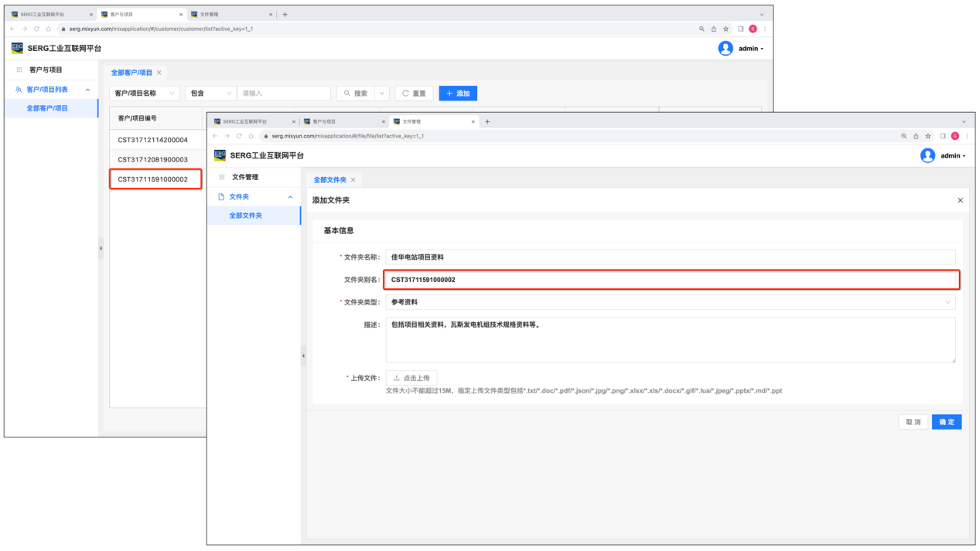Screen dimensions: 980x551
Task: Switch to the 客户与项目 browser tab in front window
Action: pyautogui.click(x=340, y=121)
